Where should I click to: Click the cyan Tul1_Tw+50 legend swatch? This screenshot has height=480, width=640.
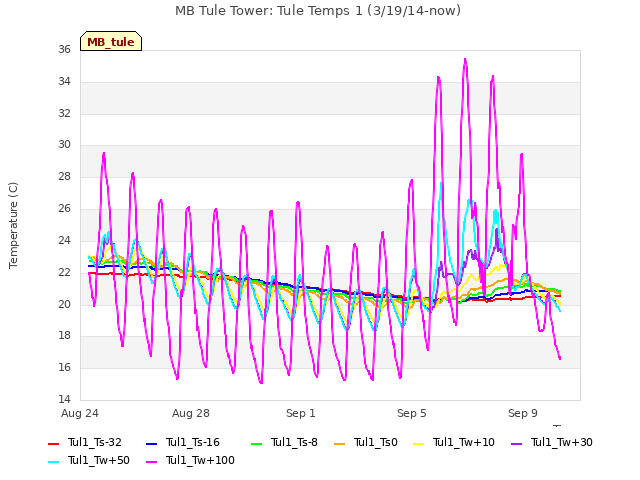53,461
